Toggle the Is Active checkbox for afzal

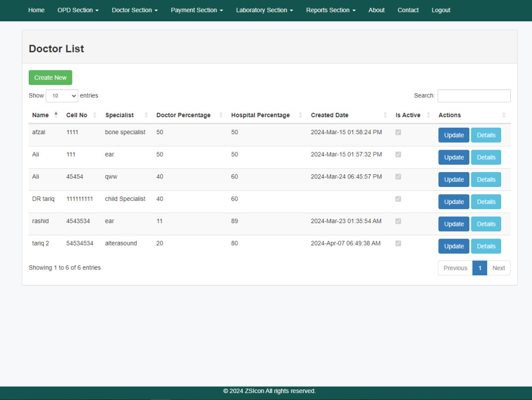tap(398, 132)
